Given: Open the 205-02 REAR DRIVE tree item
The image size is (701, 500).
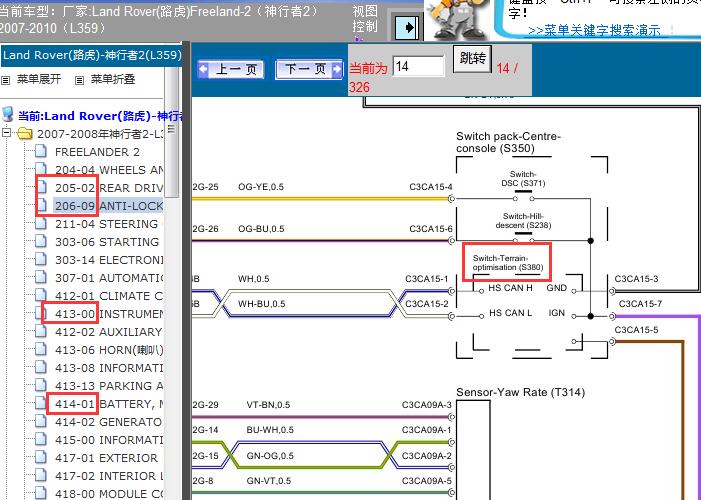Looking at the screenshot, I should 109,188.
